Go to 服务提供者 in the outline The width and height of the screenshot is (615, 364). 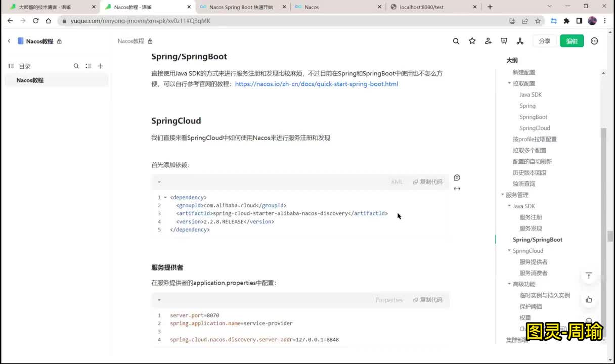tap(534, 262)
